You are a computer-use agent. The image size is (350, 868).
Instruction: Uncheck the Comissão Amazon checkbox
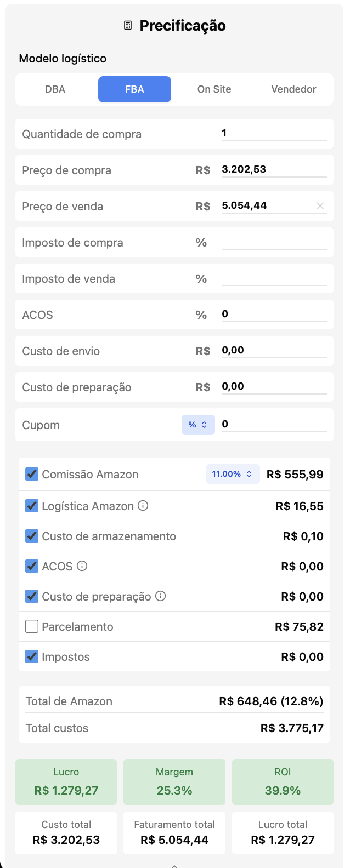[31, 474]
